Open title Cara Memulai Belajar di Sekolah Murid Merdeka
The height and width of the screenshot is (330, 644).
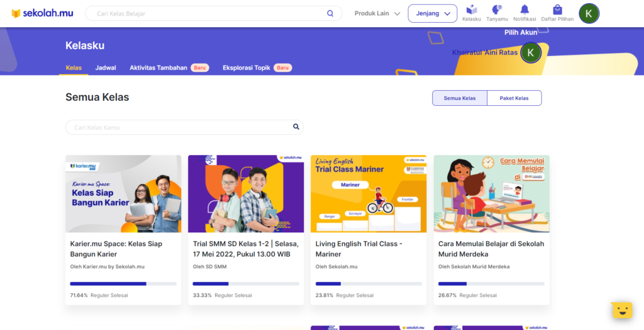point(491,249)
